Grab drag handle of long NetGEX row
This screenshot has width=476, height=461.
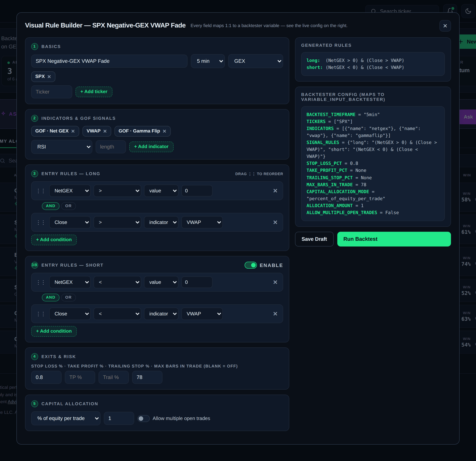click(x=41, y=191)
